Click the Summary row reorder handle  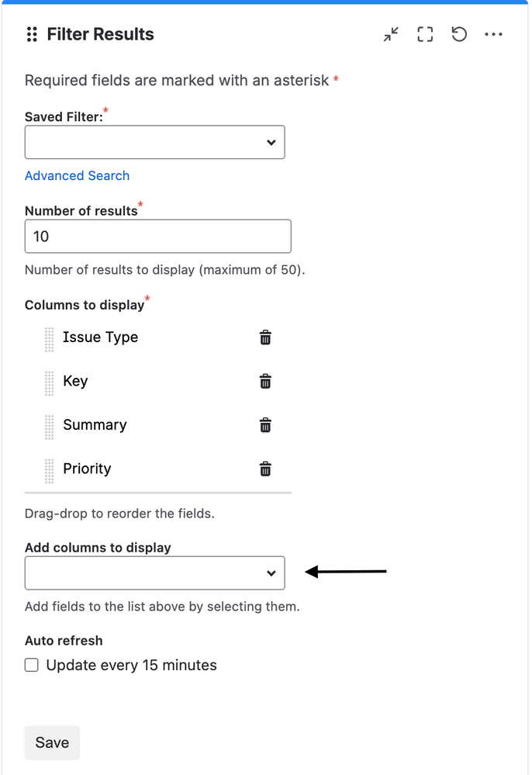(50, 426)
